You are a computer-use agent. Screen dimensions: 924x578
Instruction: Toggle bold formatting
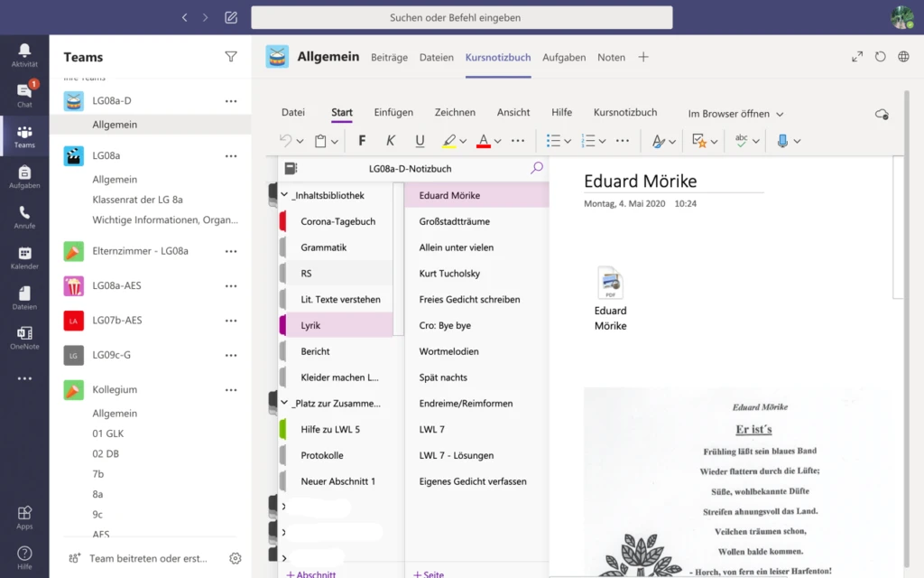pyautogui.click(x=362, y=141)
